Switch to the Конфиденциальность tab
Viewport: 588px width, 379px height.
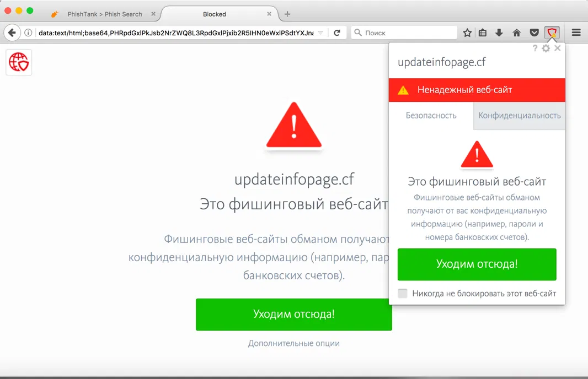[520, 116]
